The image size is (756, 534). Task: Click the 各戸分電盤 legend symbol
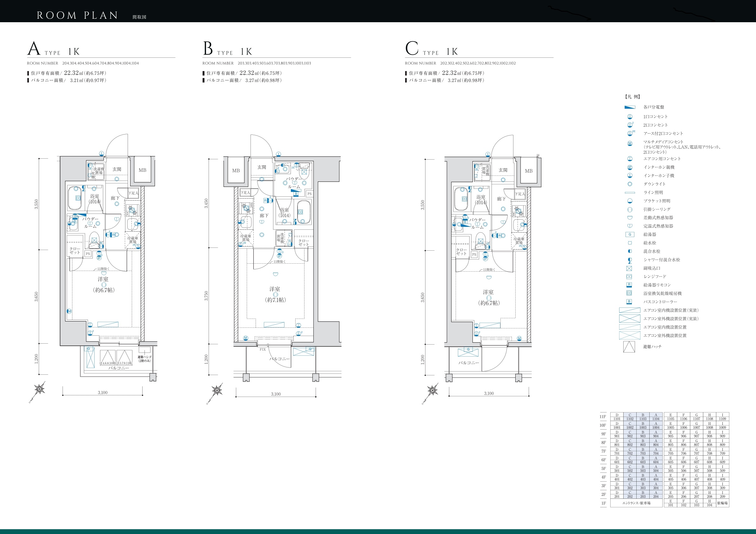[x=630, y=107]
